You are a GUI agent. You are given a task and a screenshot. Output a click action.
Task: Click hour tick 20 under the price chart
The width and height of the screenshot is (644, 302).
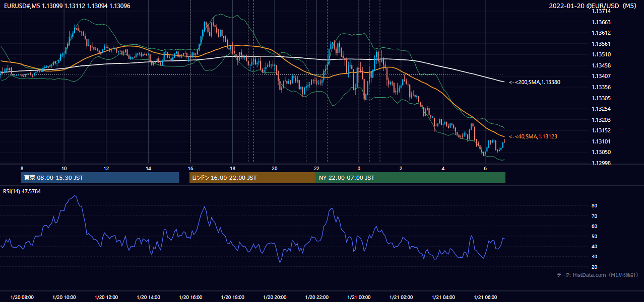[x=275, y=168]
